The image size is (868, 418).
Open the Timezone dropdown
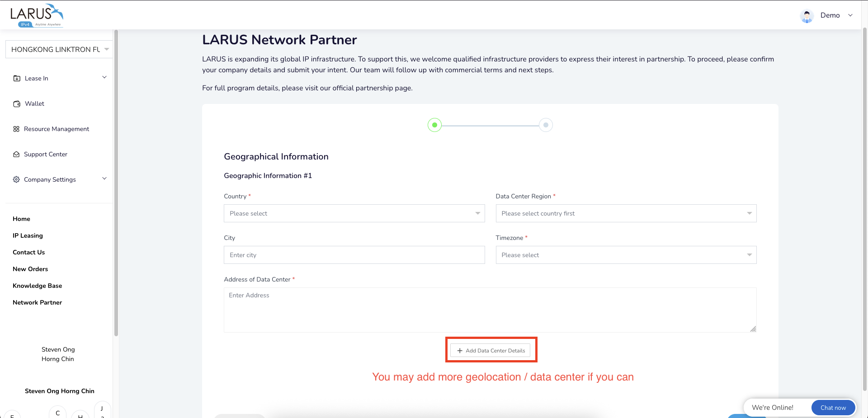(x=626, y=255)
